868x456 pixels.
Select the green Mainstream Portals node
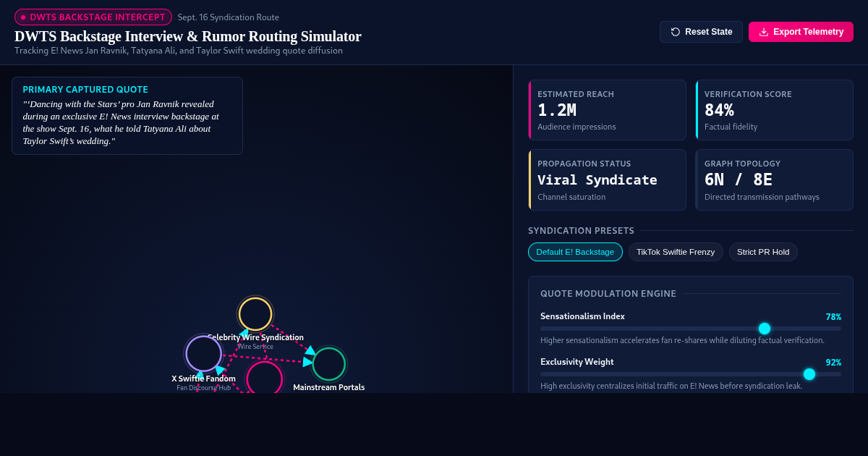pos(329,364)
